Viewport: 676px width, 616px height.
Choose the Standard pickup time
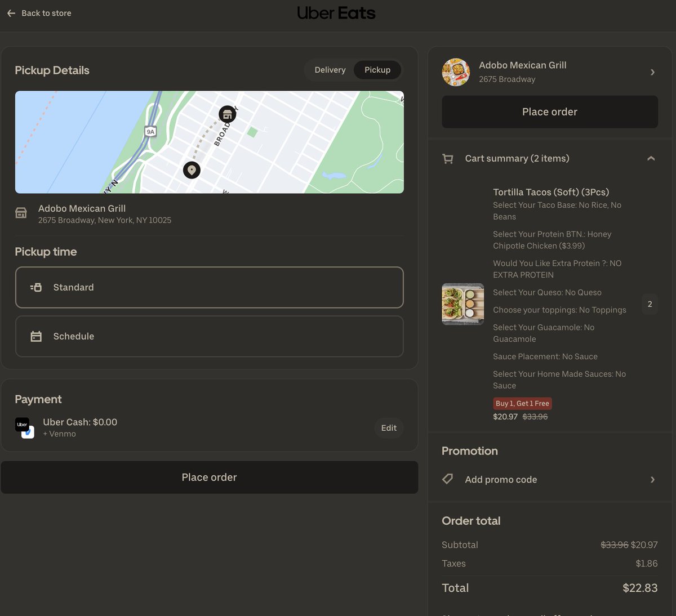[210, 287]
